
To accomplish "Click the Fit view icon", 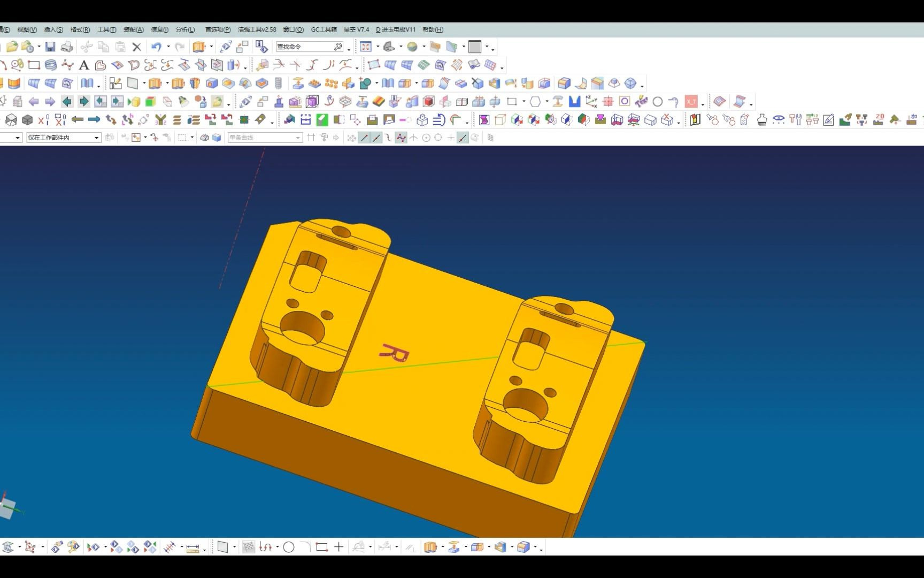I will [x=366, y=47].
